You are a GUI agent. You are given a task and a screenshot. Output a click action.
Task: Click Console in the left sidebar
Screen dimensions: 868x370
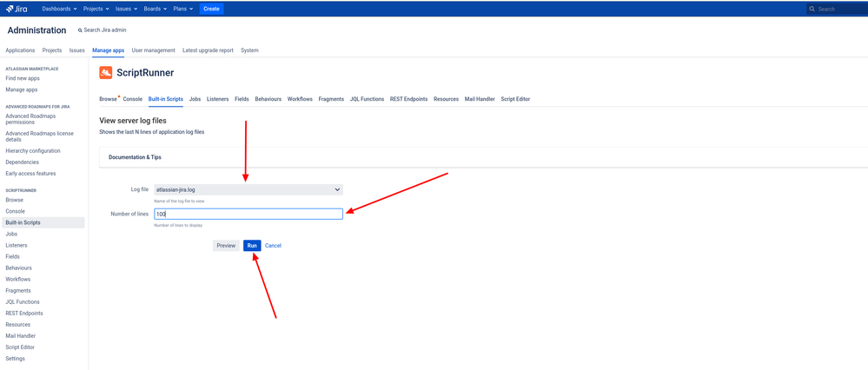[x=15, y=211]
